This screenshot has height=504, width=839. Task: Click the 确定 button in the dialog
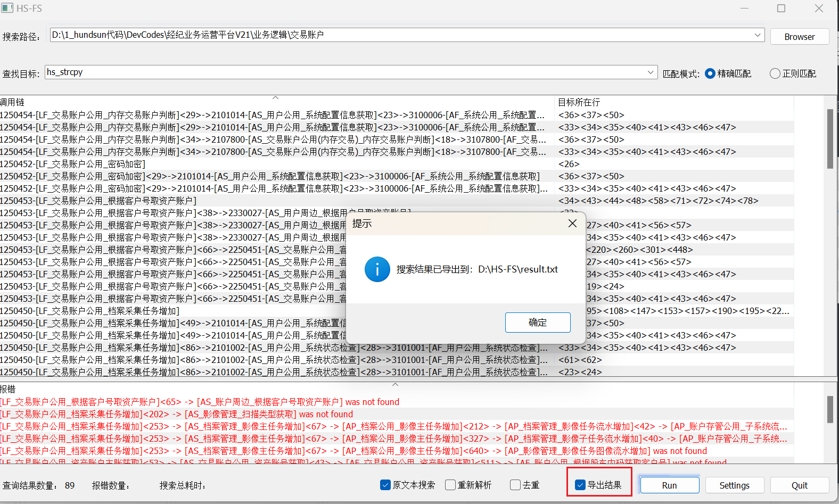click(537, 323)
